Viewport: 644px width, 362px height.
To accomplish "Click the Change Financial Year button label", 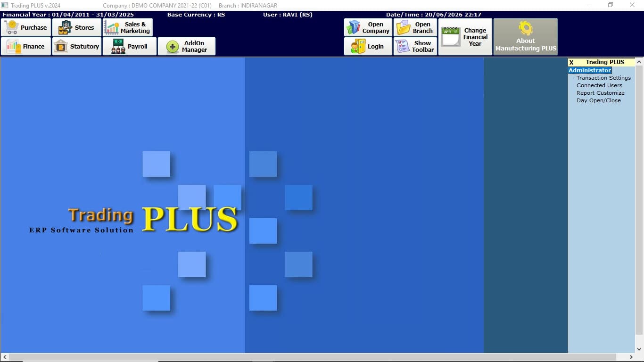I will coord(475,37).
